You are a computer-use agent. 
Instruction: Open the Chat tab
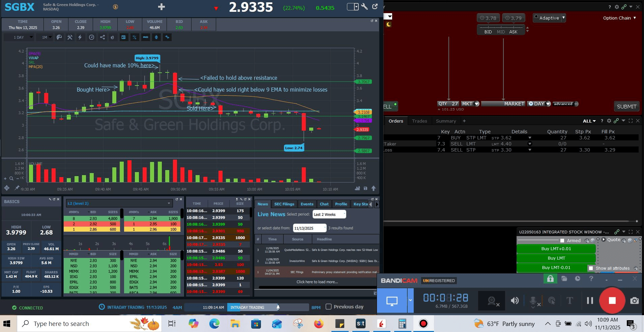click(x=324, y=204)
